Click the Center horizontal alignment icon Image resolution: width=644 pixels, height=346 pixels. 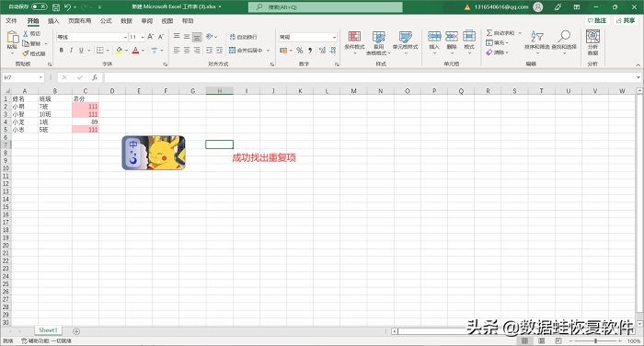pos(187,50)
